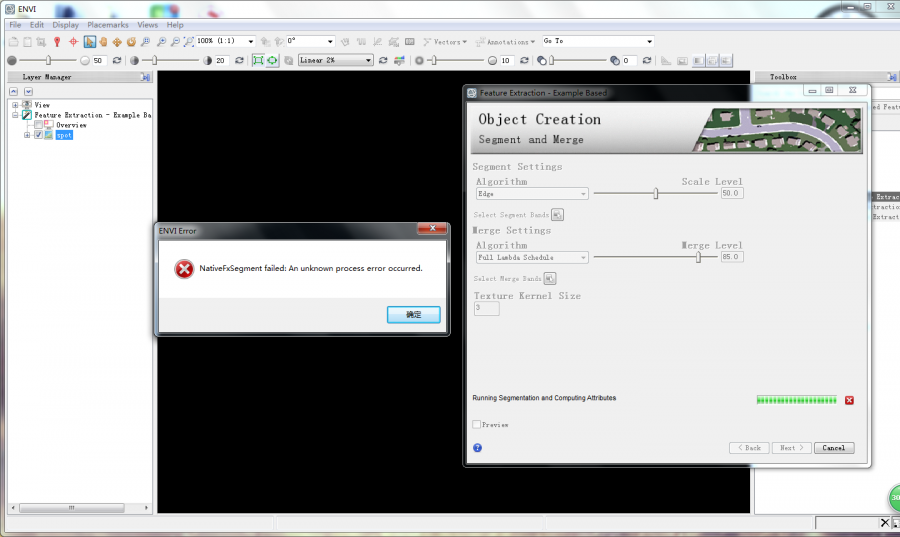Open the Help menu

click(x=175, y=25)
